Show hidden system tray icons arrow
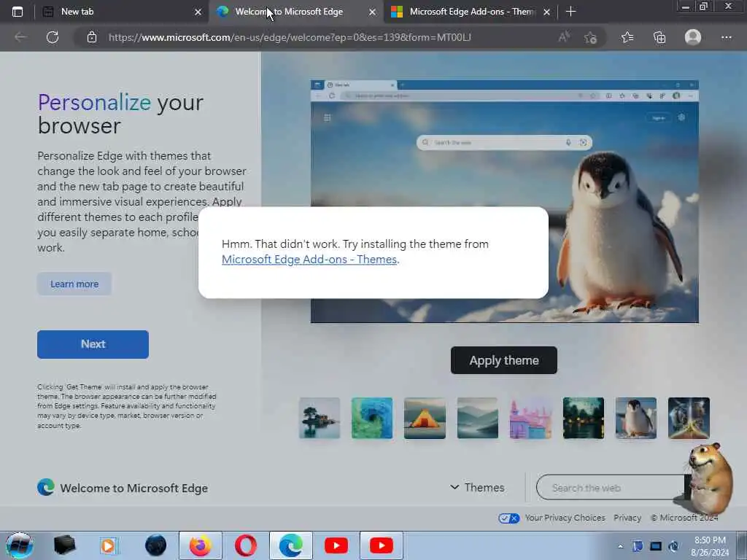747x560 pixels. [x=620, y=546]
